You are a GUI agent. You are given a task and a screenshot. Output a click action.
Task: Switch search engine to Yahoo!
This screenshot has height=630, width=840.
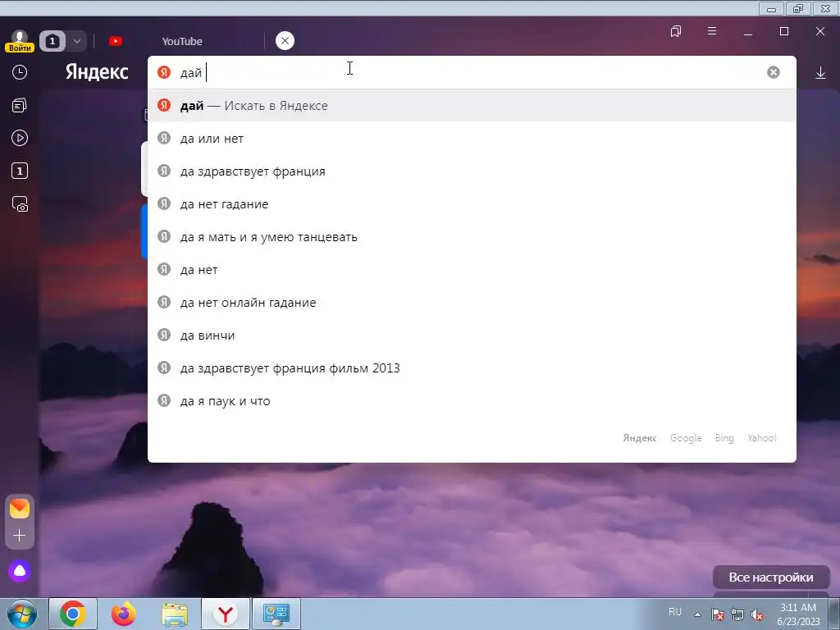[x=762, y=438]
